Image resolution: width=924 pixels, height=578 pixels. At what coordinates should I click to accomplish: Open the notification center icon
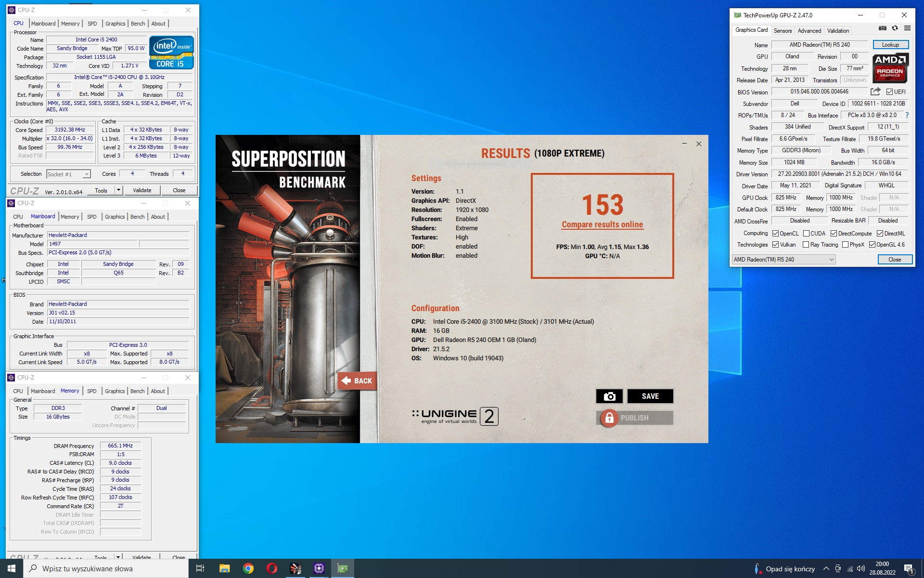[x=909, y=569]
